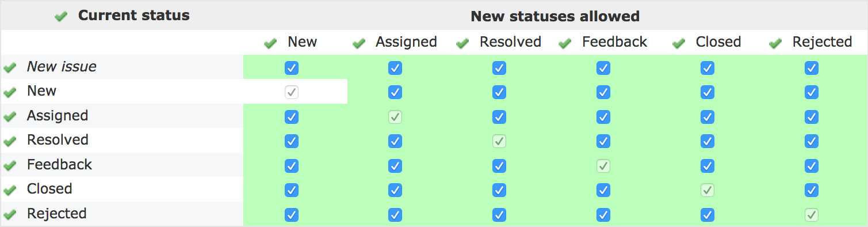Uncheck New to Closed transition checkbox
This screenshot has width=868, height=227.
pyautogui.click(x=708, y=92)
